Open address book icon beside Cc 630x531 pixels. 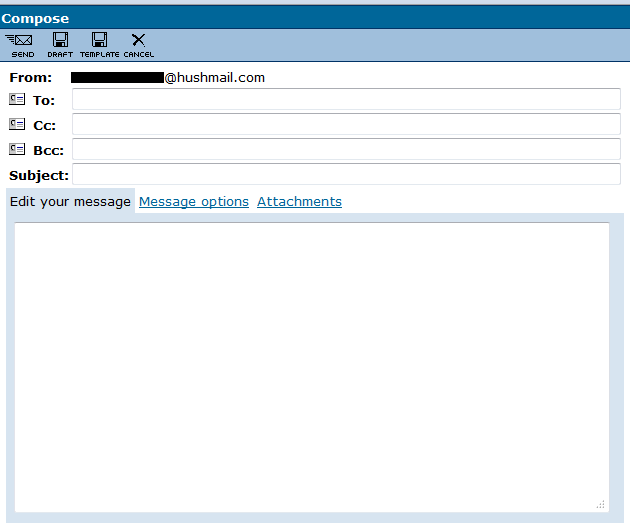pyautogui.click(x=17, y=124)
